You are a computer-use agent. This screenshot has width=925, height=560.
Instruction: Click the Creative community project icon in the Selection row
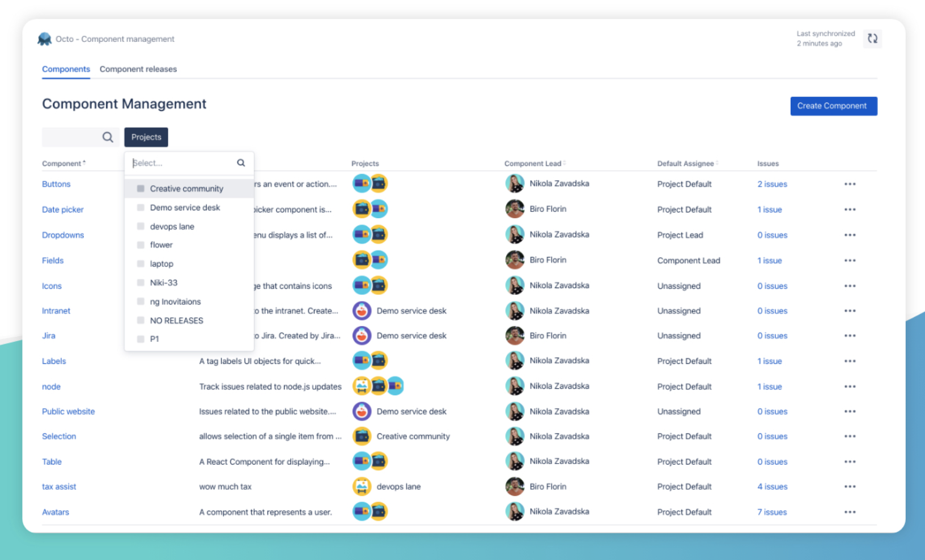[362, 436]
